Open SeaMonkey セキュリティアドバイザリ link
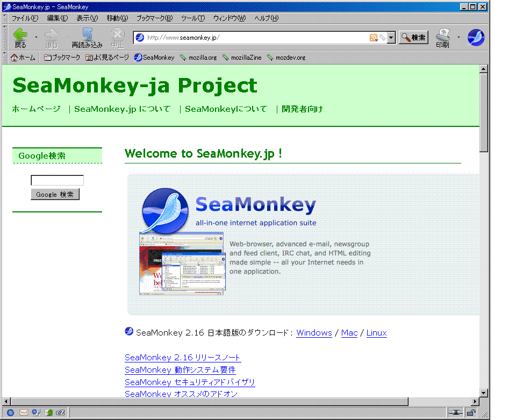Screen dimensions: 516x420 click(190, 382)
